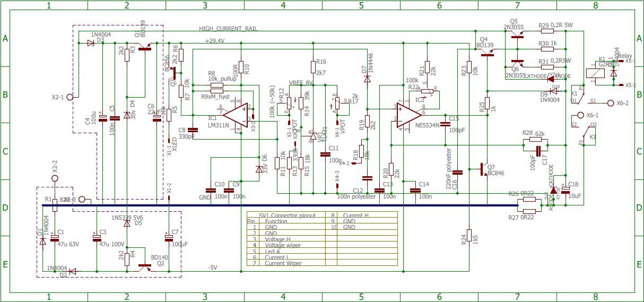Click the R23 10k resistor

coord(469,66)
